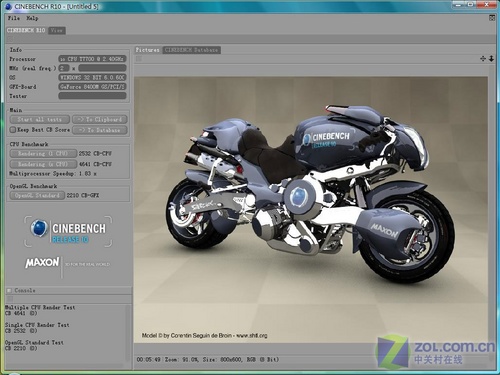Switch to the View tab
The height and width of the screenshot is (375, 500).
[57, 30]
